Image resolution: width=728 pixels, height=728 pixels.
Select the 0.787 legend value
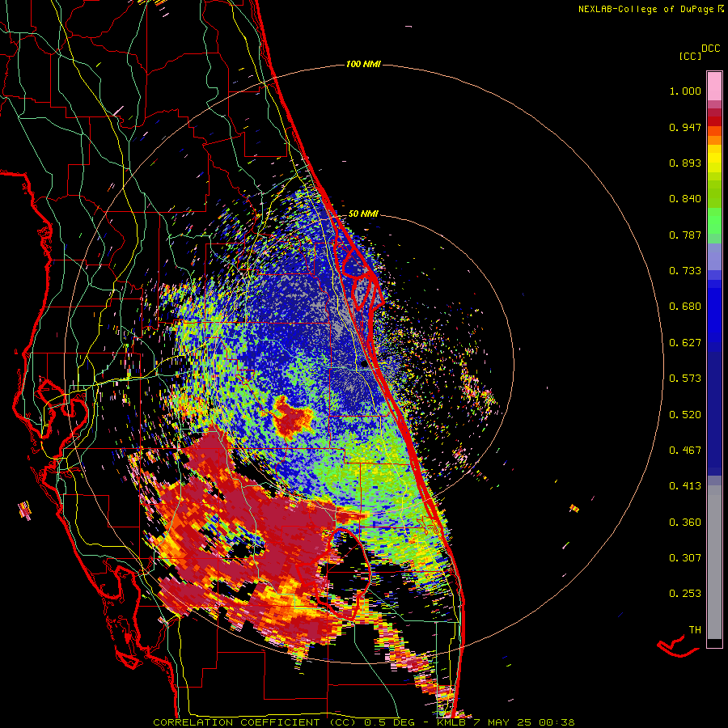coord(685,235)
